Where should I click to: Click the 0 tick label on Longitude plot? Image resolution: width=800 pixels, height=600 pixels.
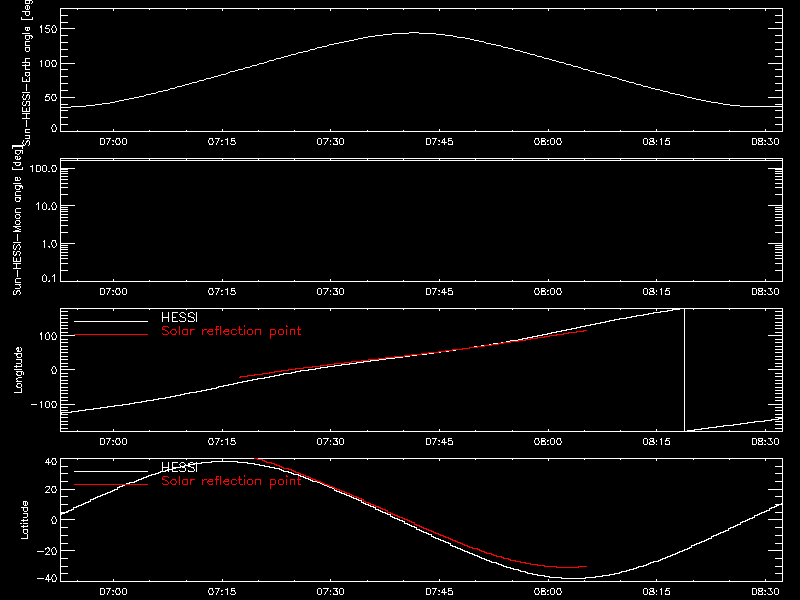pyautogui.click(x=54, y=370)
